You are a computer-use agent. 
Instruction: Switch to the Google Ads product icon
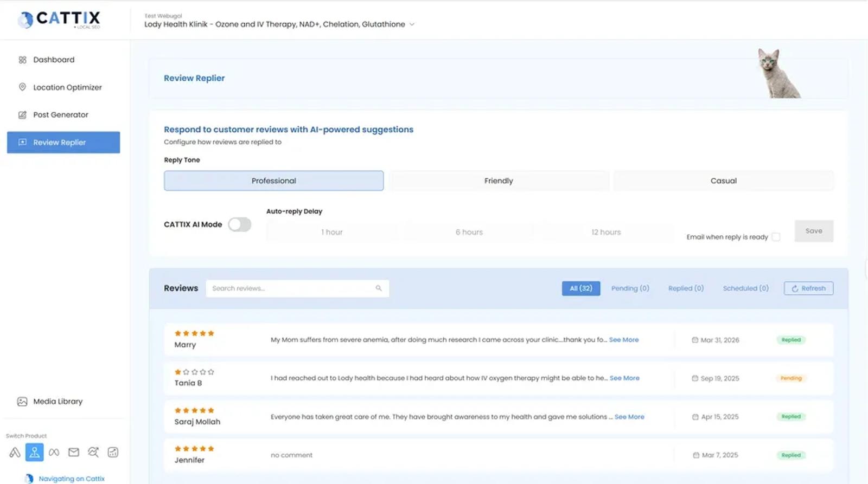tap(15, 452)
